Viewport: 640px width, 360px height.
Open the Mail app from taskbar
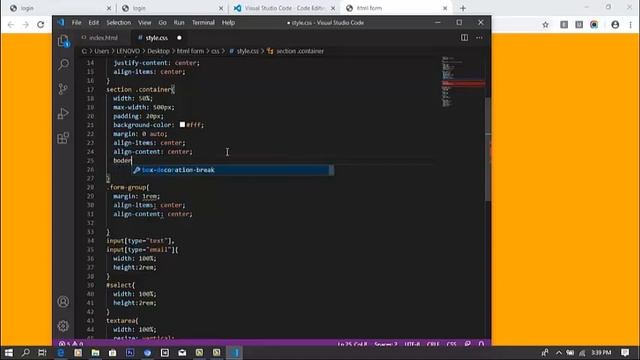point(182,353)
